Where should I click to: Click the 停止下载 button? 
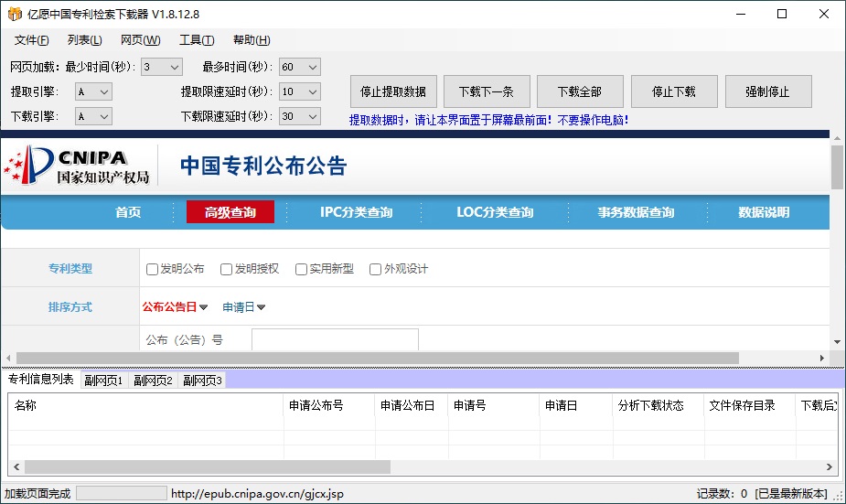(x=674, y=91)
